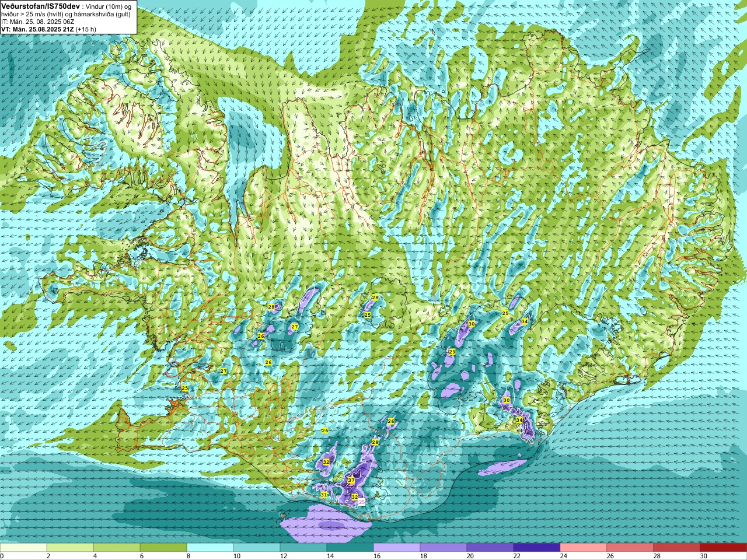This screenshot has width=747, height=560.
Task: Pick the 4–6 m/s legend color swatch
Action: click(x=117, y=548)
